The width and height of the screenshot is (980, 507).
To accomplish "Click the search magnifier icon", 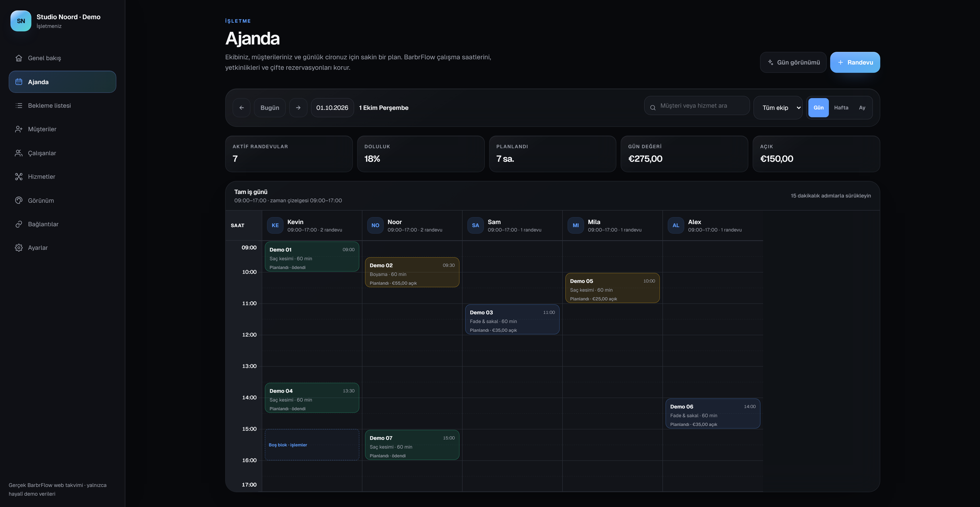I will pyautogui.click(x=653, y=108).
